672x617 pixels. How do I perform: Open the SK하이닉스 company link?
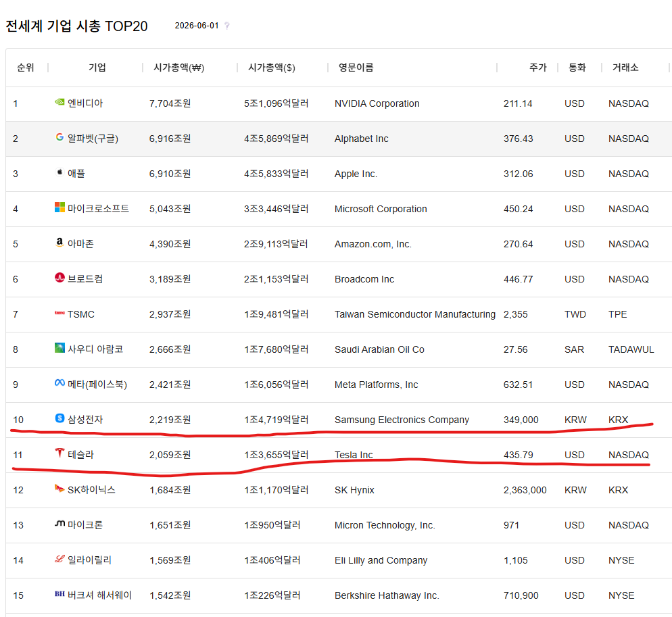(x=92, y=489)
